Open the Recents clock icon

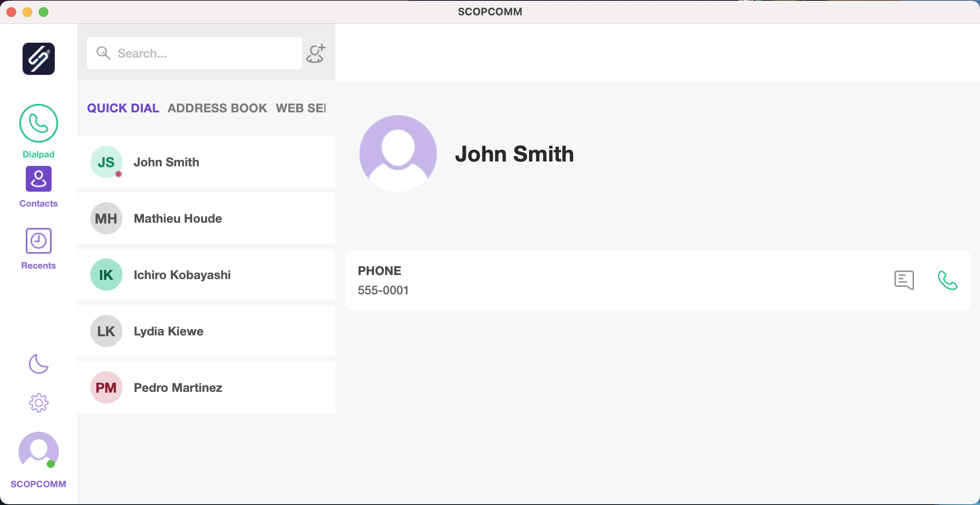[39, 241]
